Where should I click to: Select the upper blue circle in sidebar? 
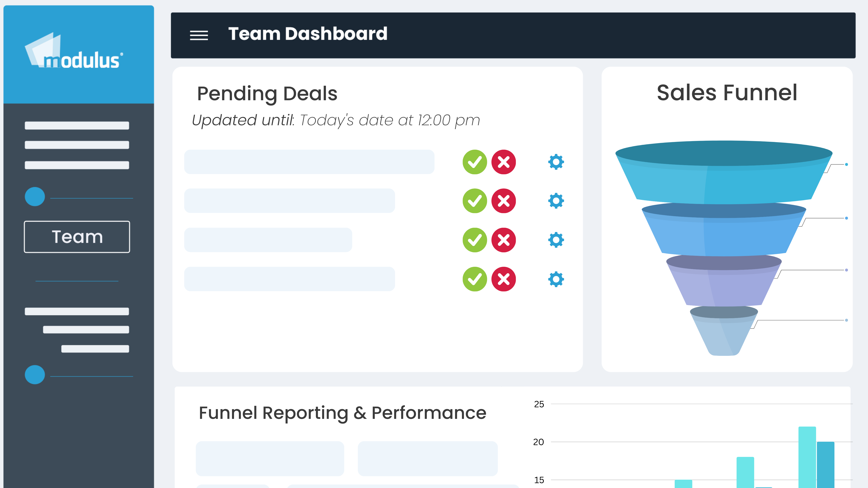tap(35, 196)
